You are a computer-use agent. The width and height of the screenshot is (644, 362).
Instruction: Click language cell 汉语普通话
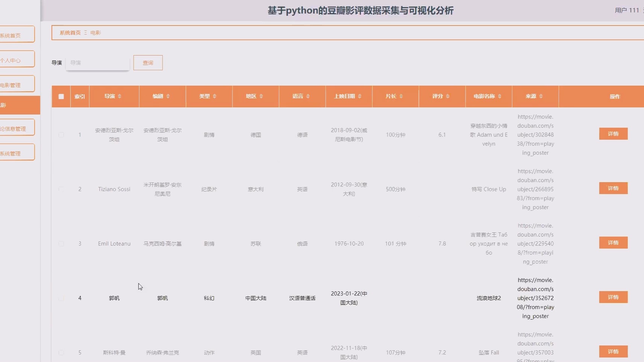(x=302, y=298)
